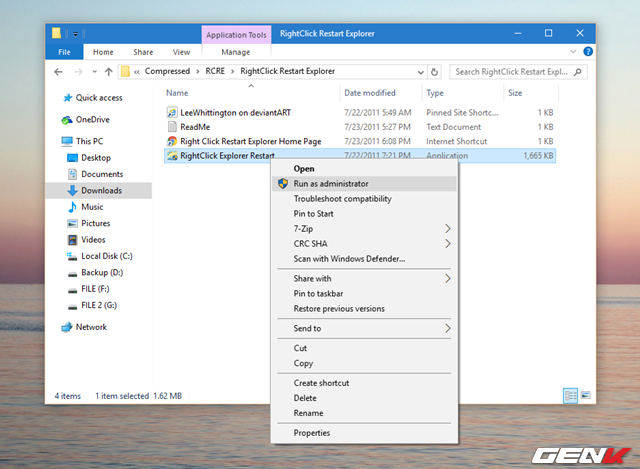
Task: Focus the Search RightClick Restart Explorer field
Action: click(518, 72)
